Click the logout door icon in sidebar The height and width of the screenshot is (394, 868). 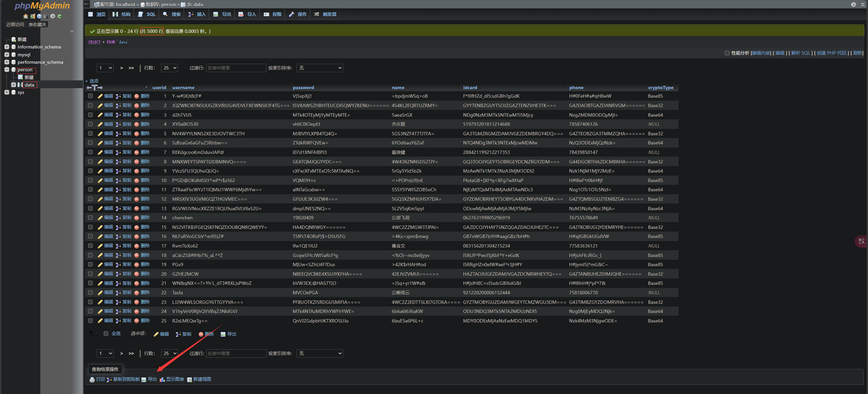[x=33, y=16]
